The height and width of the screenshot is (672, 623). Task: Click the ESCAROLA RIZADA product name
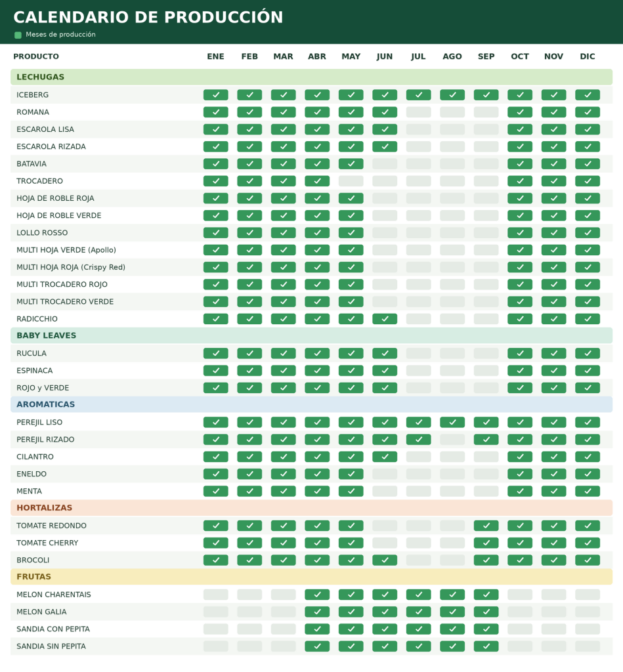point(51,146)
